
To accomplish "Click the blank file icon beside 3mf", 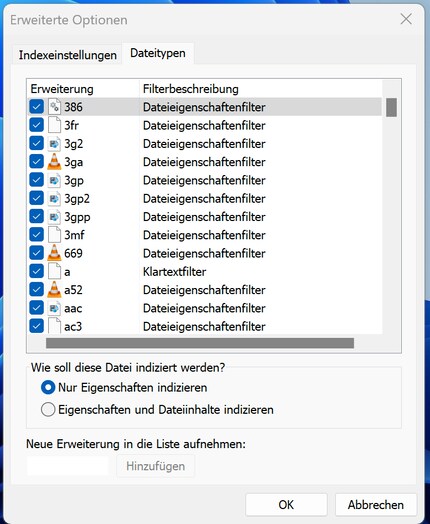I will (54, 235).
